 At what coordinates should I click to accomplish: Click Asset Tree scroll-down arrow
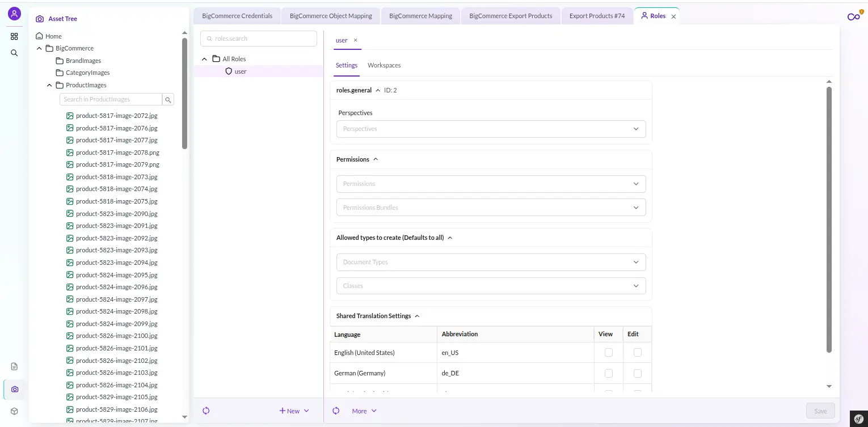(184, 417)
